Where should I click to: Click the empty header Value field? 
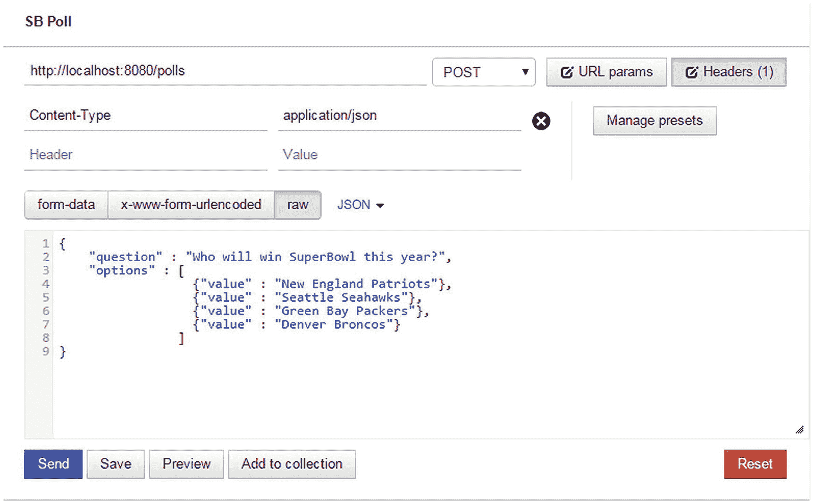point(399,155)
